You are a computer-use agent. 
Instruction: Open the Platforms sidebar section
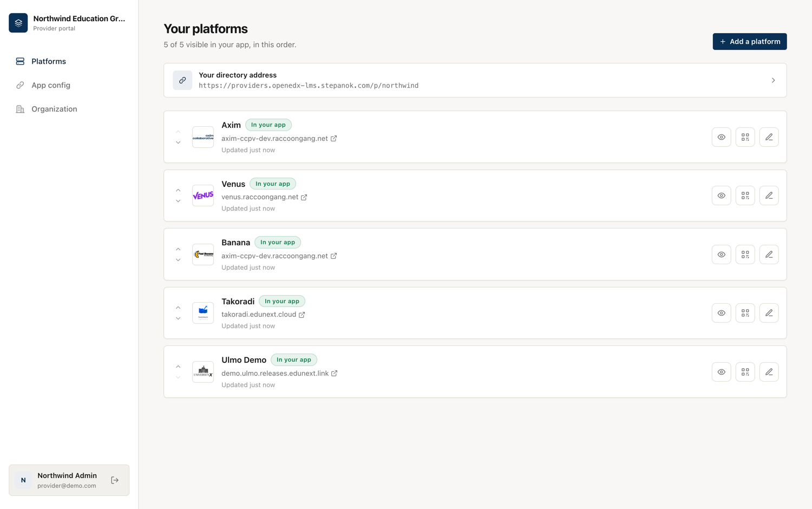click(x=69, y=61)
